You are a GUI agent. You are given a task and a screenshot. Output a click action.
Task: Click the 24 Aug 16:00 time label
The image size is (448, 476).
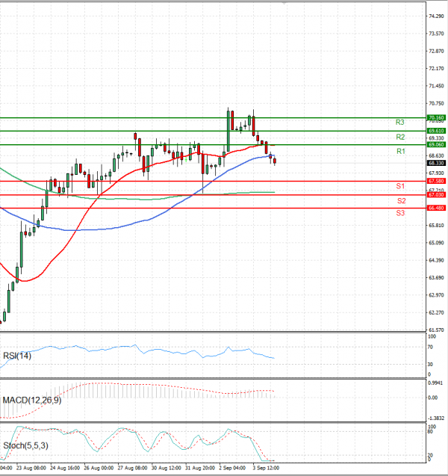coord(65,468)
